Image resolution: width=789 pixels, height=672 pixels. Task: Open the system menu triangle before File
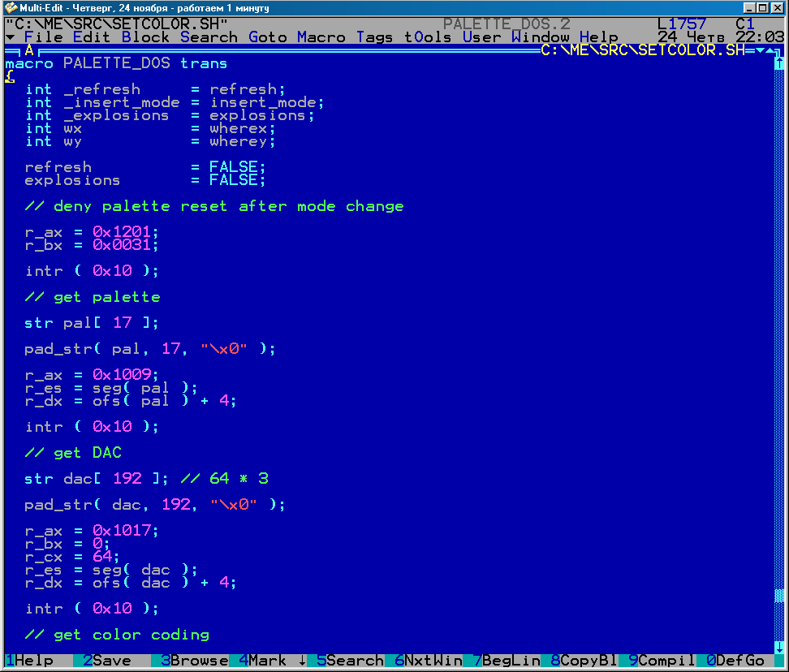point(10,37)
